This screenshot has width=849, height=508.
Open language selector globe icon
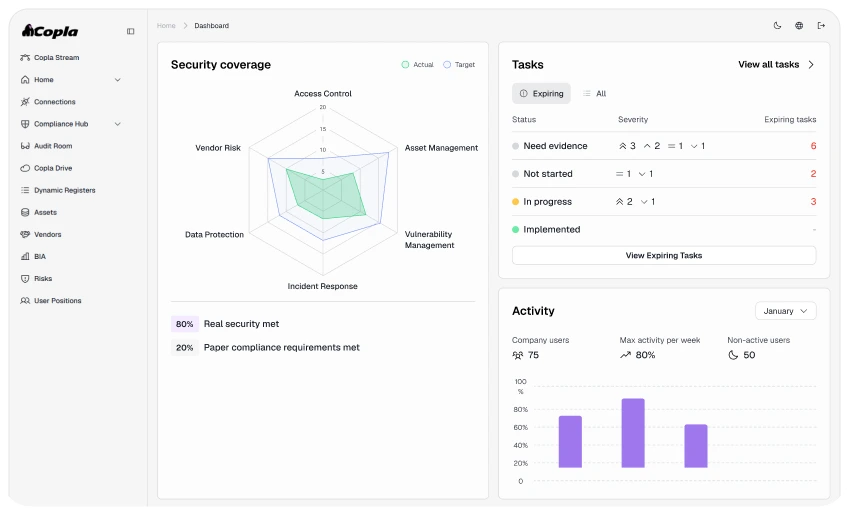pos(799,25)
